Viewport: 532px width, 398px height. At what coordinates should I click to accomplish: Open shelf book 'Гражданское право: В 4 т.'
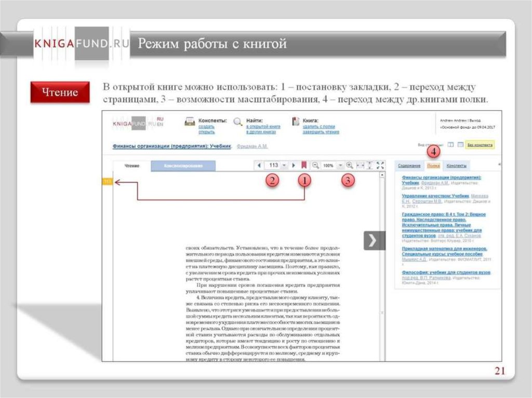(x=444, y=225)
